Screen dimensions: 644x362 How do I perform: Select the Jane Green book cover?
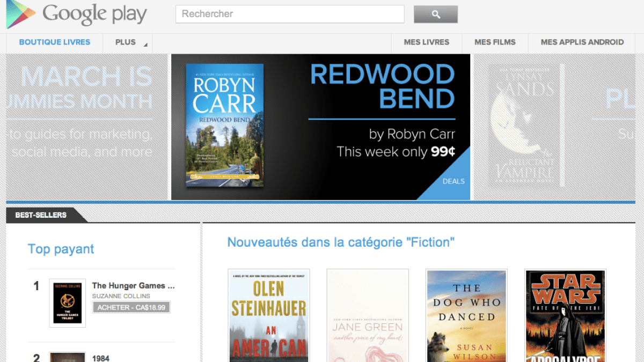(368, 315)
